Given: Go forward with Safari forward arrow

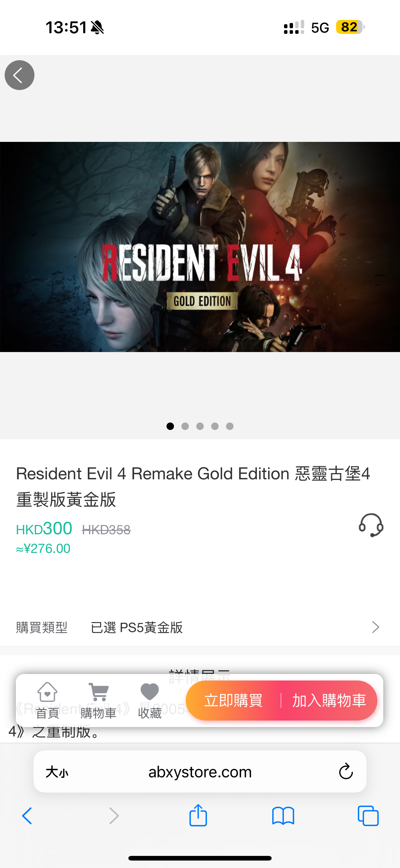Looking at the screenshot, I should tap(114, 816).
